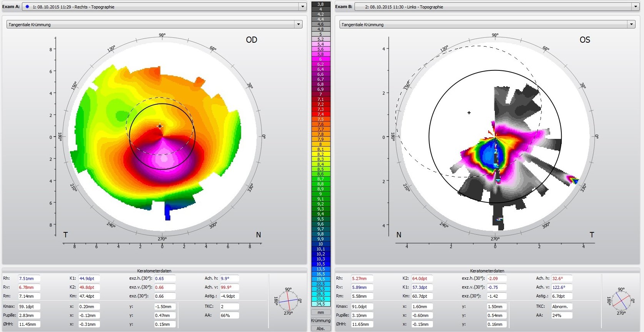Click the Krümmung button under the scale
This screenshot has width=644, height=332.
(x=321, y=320)
